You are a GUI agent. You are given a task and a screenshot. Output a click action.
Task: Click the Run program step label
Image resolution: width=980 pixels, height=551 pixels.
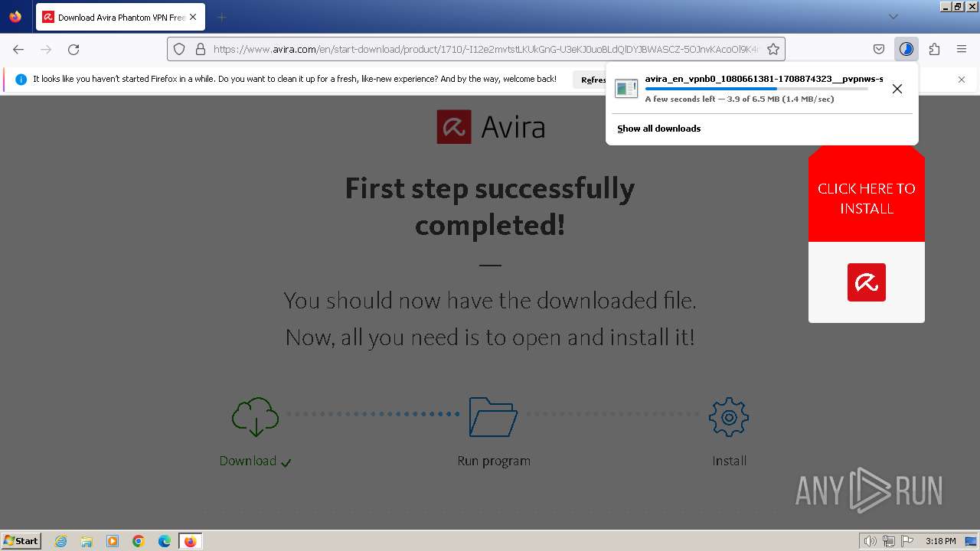click(x=494, y=461)
